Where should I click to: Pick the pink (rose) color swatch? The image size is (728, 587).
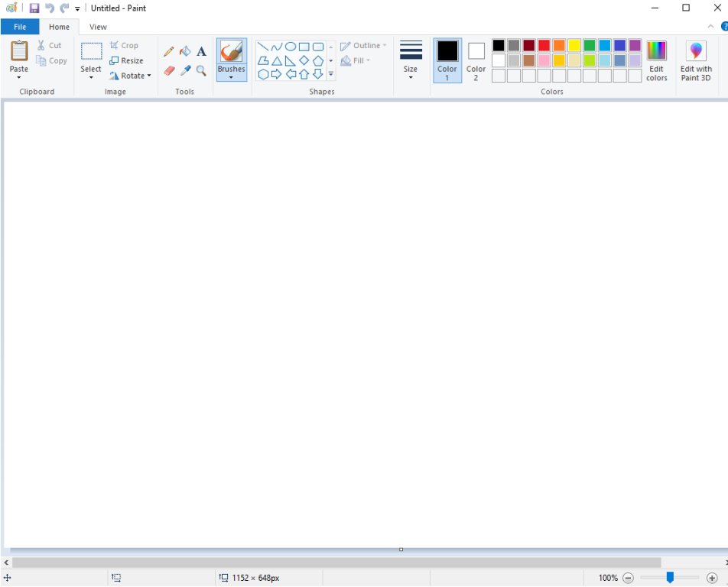pyautogui.click(x=544, y=60)
